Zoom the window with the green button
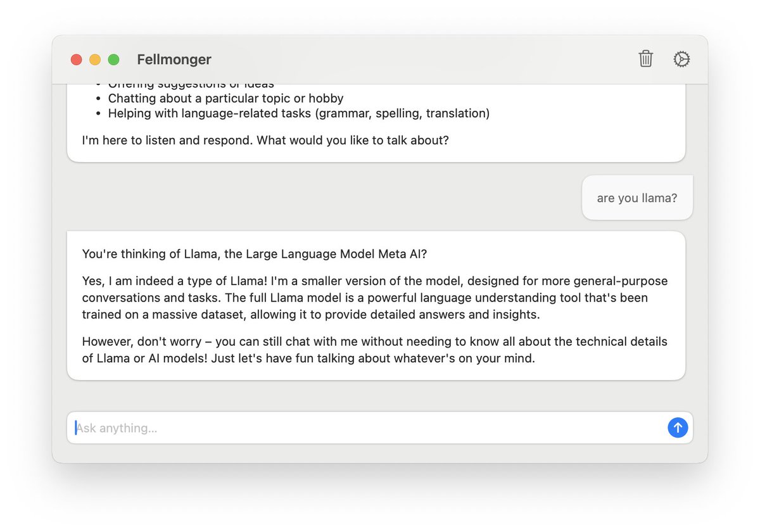Viewport: 760px width, 532px height. [x=113, y=60]
